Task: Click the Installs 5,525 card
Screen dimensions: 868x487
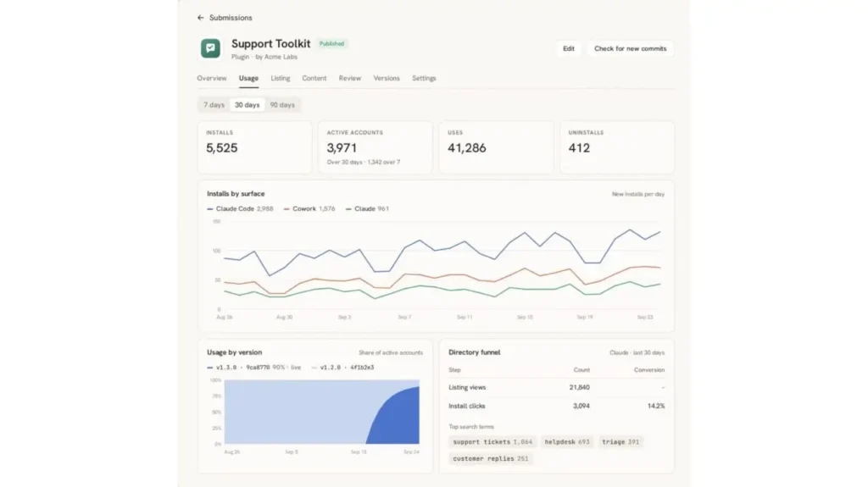Action: coord(254,147)
